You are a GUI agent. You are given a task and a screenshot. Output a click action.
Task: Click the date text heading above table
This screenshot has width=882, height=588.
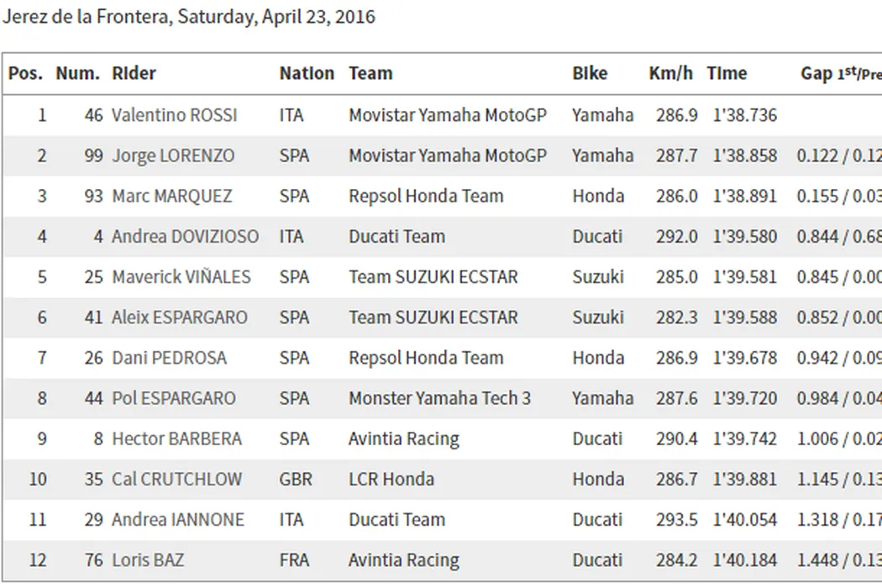[189, 17]
